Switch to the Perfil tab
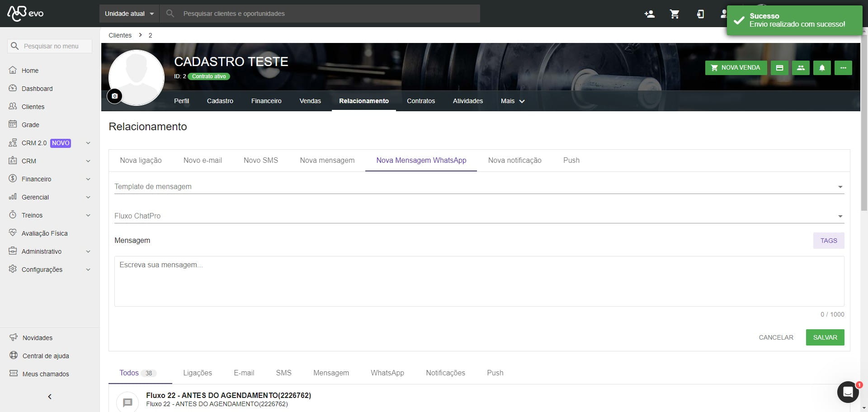868x412 pixels. pyautogui.click(x=182, y=101)
